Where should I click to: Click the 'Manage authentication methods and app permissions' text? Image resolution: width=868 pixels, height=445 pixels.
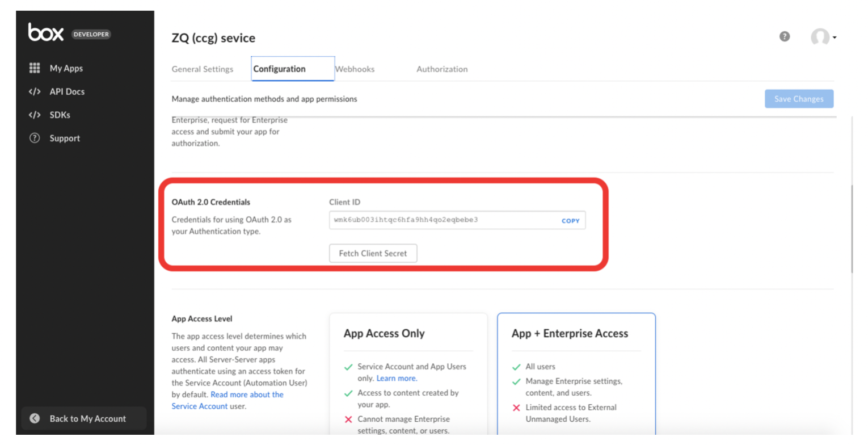(x=264, y=99)
